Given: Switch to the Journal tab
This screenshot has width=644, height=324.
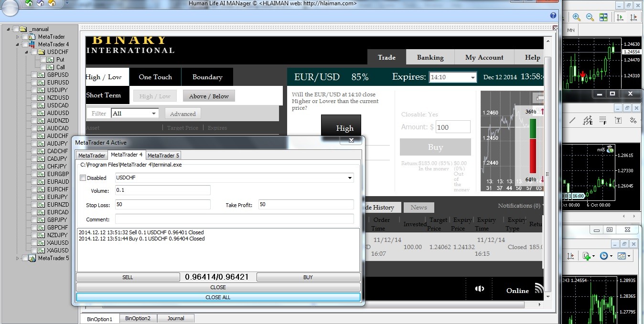Looking at the screenshot, I should pyautogui.click(x=176, y=318).
